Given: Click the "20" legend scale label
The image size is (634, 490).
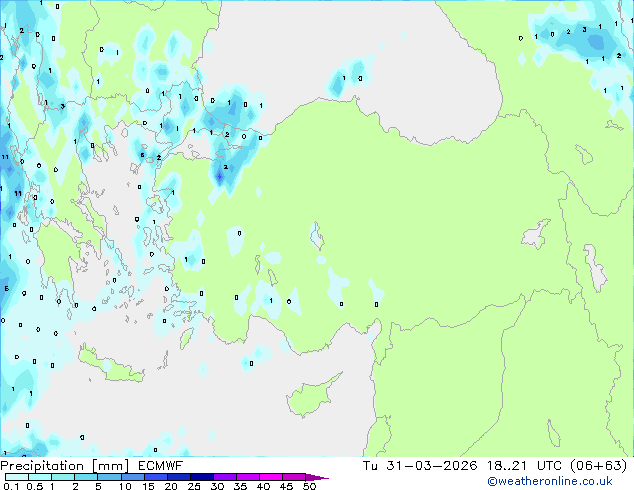Looking at the screenshot, I should (171, 486).
